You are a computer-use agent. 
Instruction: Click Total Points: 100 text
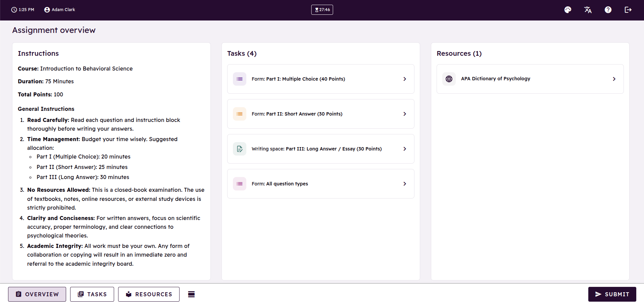[40, 94]
